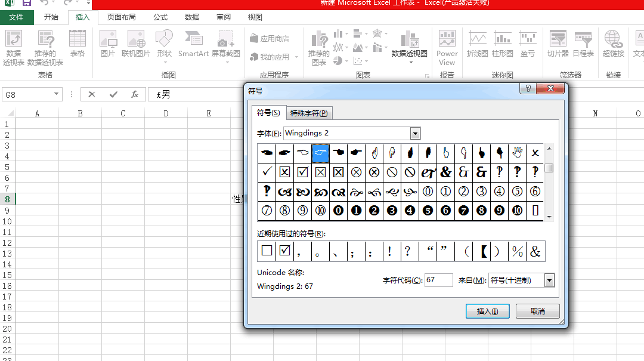Choose the black circled zero symbol
The width and height of the screenshot is (644, 361).
(338, 210)
